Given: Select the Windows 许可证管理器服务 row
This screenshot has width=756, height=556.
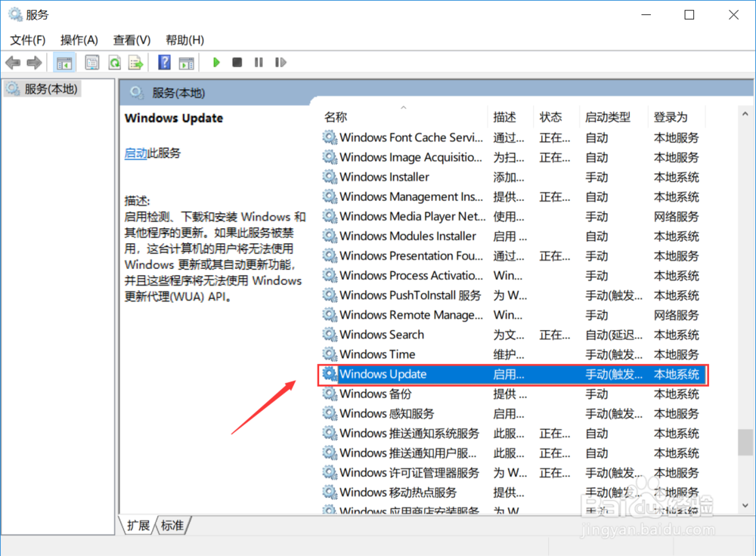Looking at the screenshot, I should [513, 473].
